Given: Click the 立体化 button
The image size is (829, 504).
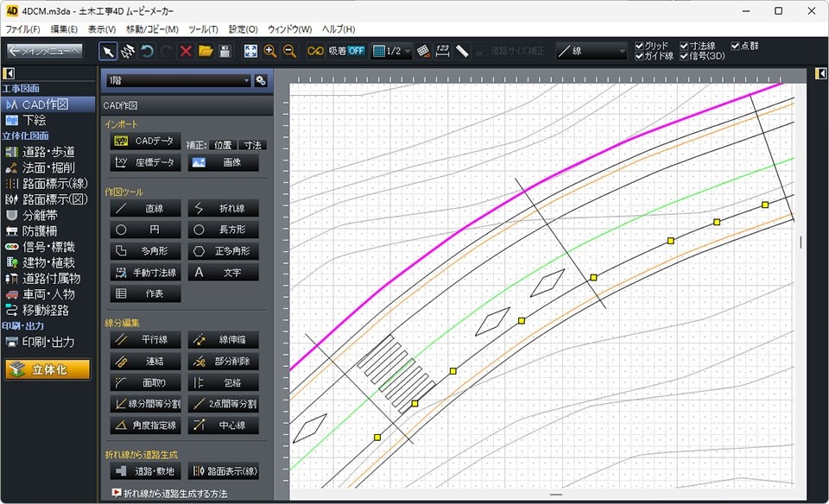Looking at the screenshot, I should (x=47, y=369).
